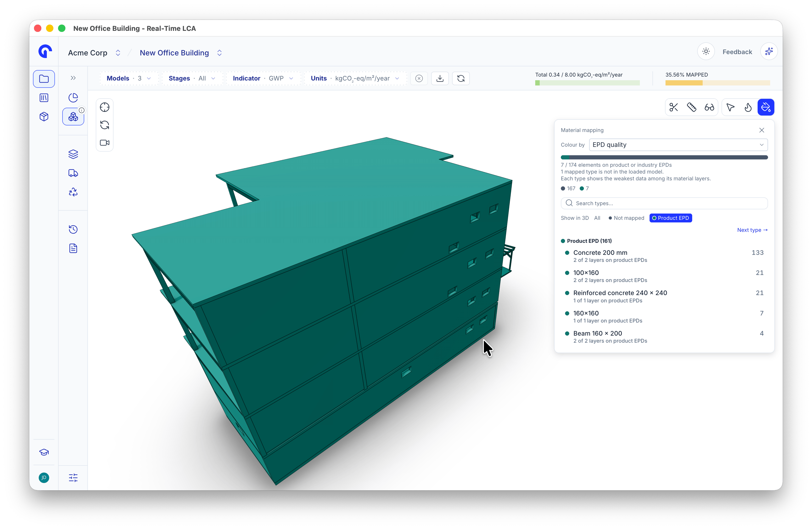812x529 pixels.
Task: Recenter the view with the crosshair icon
Action: pos(104,107)
